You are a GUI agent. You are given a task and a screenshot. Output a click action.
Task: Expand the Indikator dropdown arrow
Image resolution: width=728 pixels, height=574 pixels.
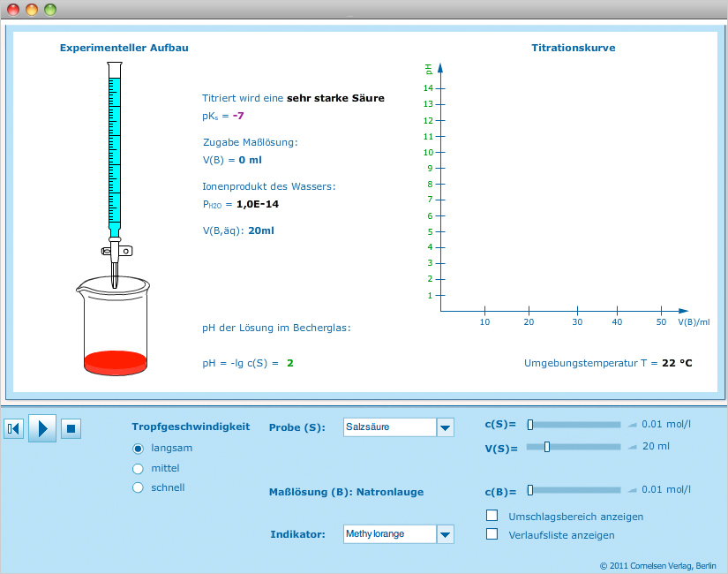[446, 534]
